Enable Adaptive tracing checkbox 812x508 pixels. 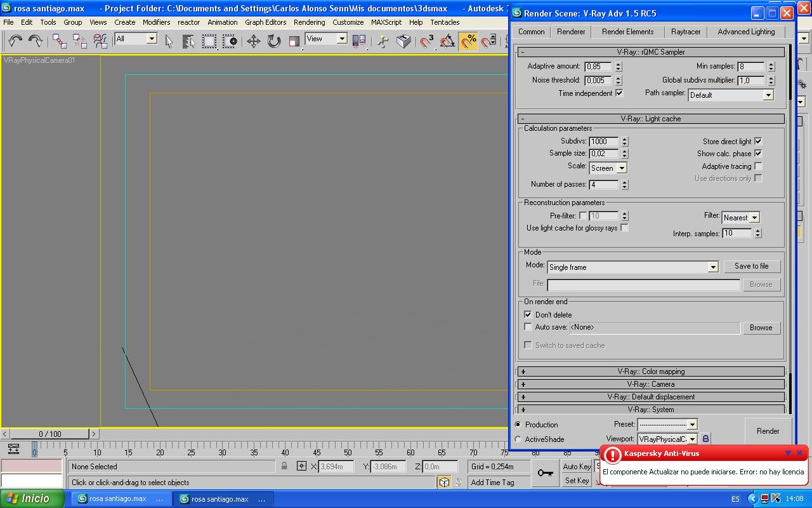point(758,166)
